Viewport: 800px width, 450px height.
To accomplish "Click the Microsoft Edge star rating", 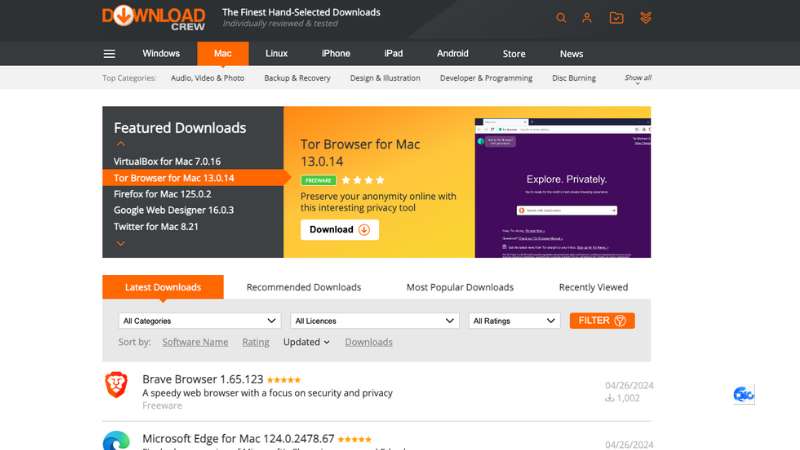I will tap(355, 439).
